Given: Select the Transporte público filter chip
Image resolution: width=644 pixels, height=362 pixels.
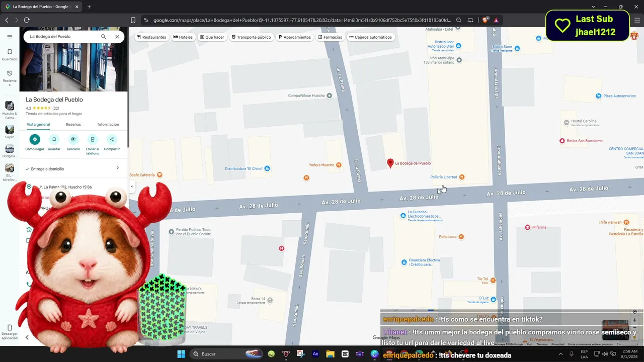Looking at the screenshot, I should tap(251, 37).
